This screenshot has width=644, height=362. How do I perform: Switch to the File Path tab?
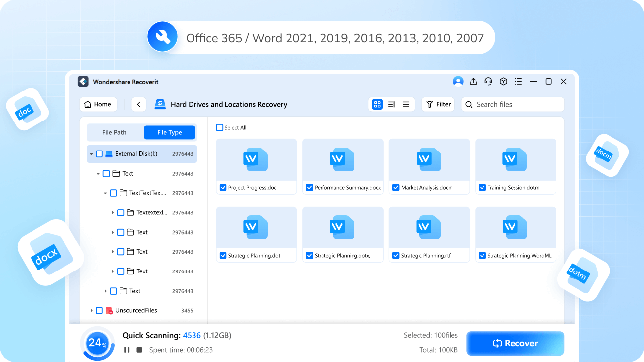tap(114, 132)
